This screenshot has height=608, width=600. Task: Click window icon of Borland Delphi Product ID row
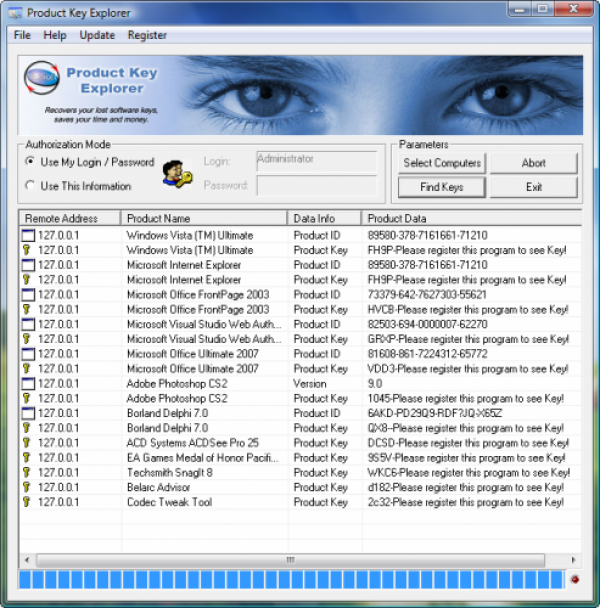click(x=28, y=413)
